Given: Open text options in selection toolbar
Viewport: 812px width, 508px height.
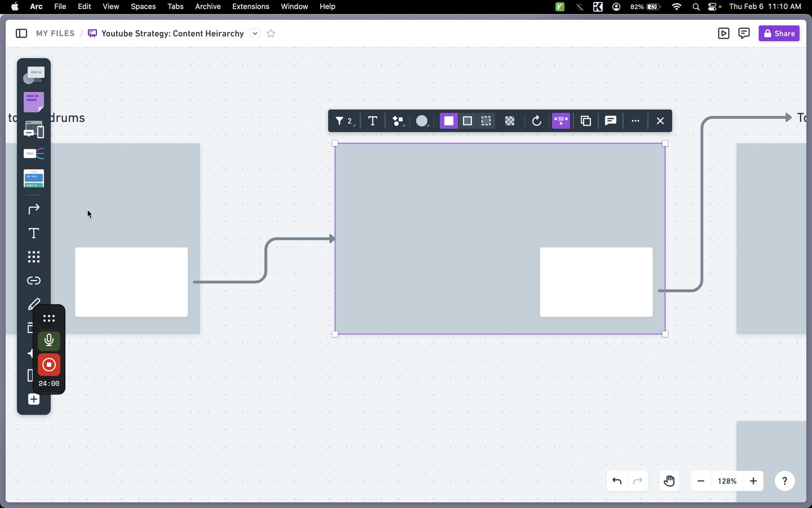Looking at the screenshot, I should click(x=373, y=121).
